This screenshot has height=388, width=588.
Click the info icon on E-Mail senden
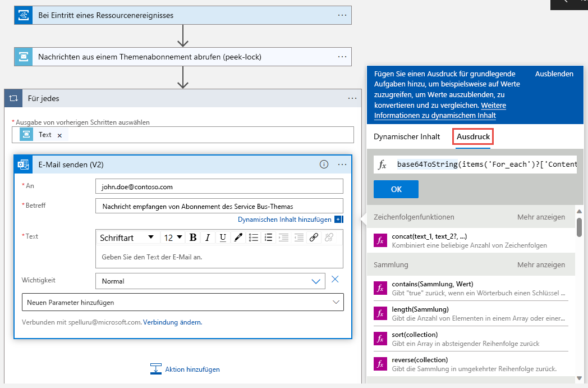[x=324, y=165]
